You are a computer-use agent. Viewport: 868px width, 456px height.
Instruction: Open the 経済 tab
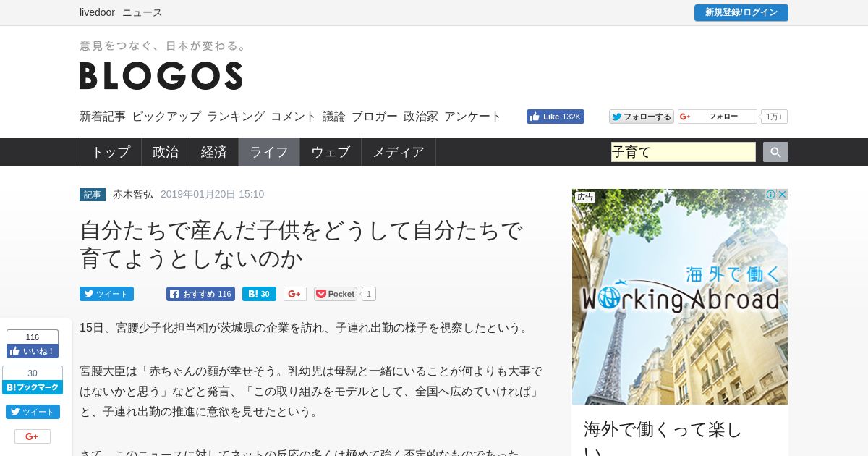coord(214,152)
